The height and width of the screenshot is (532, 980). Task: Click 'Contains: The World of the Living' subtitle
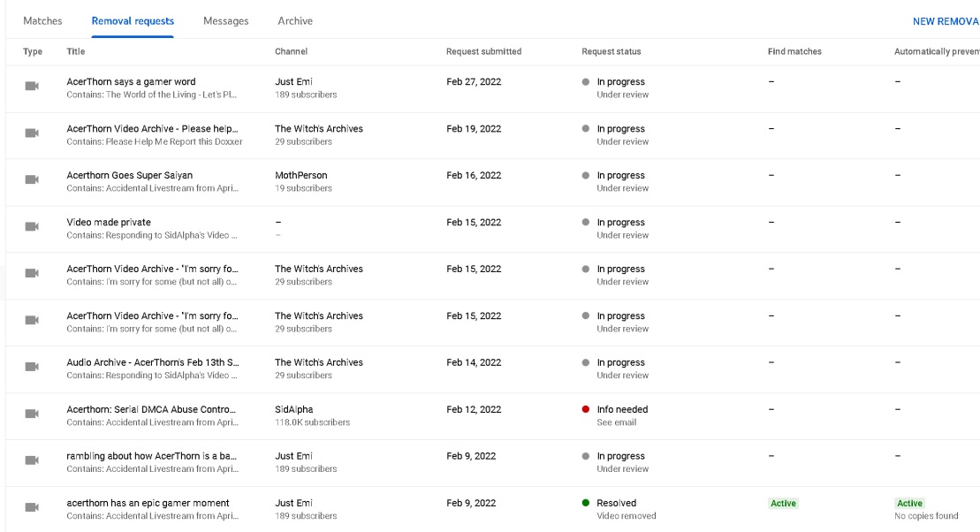click(152, 95)
